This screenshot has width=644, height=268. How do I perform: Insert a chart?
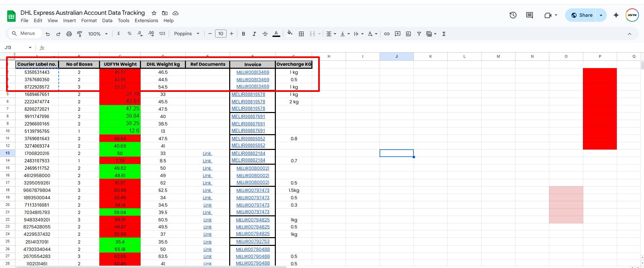(408, 34)
